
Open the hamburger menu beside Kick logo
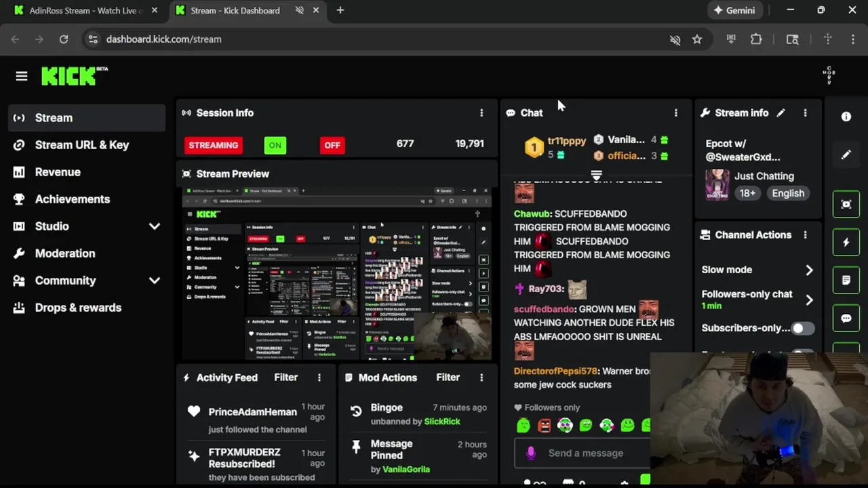click(22, 76)
